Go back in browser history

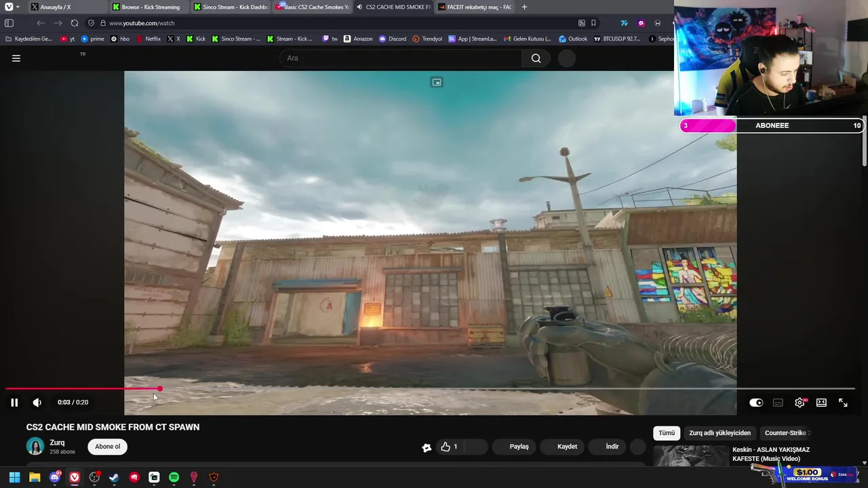(x=41, y=23)
